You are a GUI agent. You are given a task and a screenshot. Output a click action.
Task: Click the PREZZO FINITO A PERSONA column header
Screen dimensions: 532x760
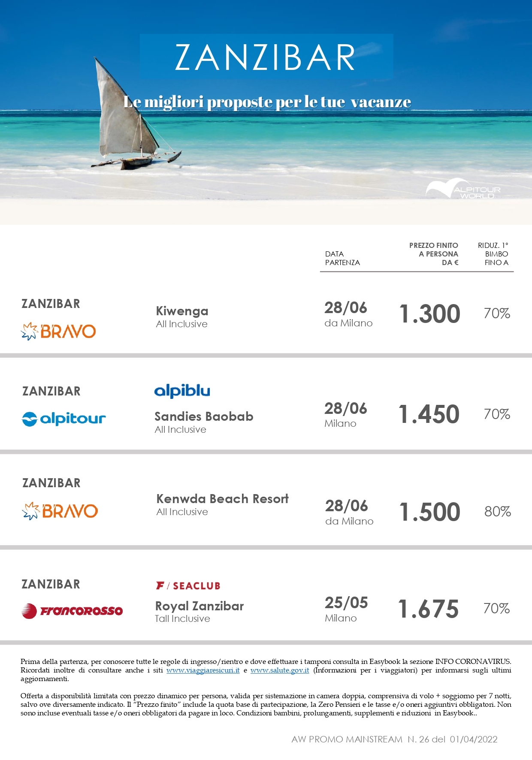tap(433, 254)
